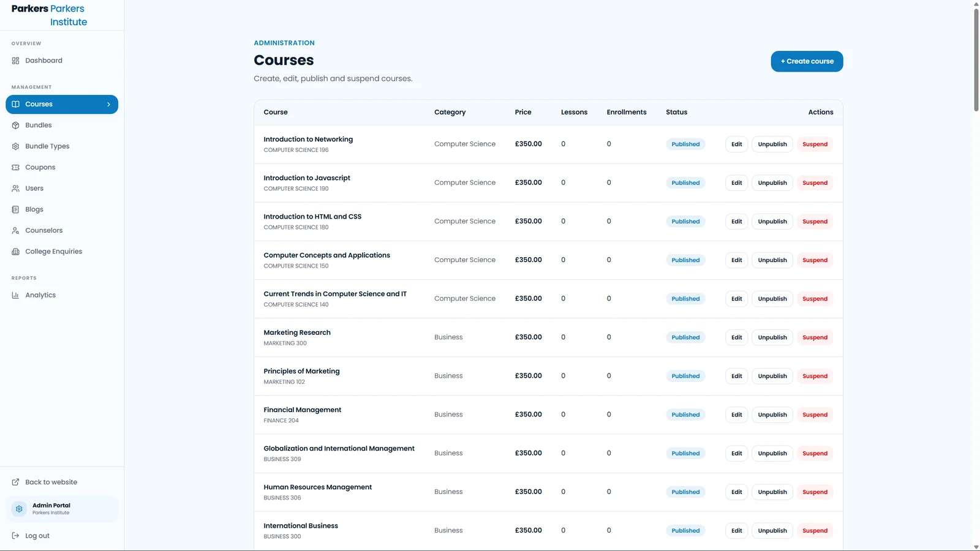Click the Log out link
The width and height of the screenshot is (980, 551).
[62, 536]
